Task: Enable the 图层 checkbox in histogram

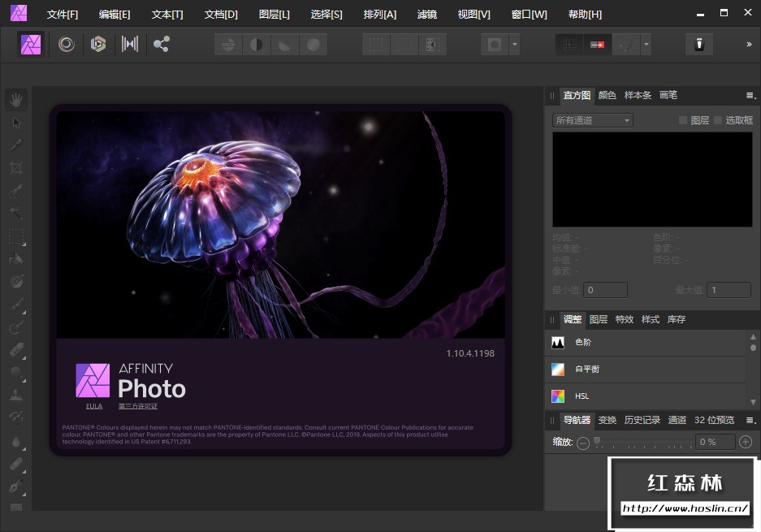Action: (683, 120)
